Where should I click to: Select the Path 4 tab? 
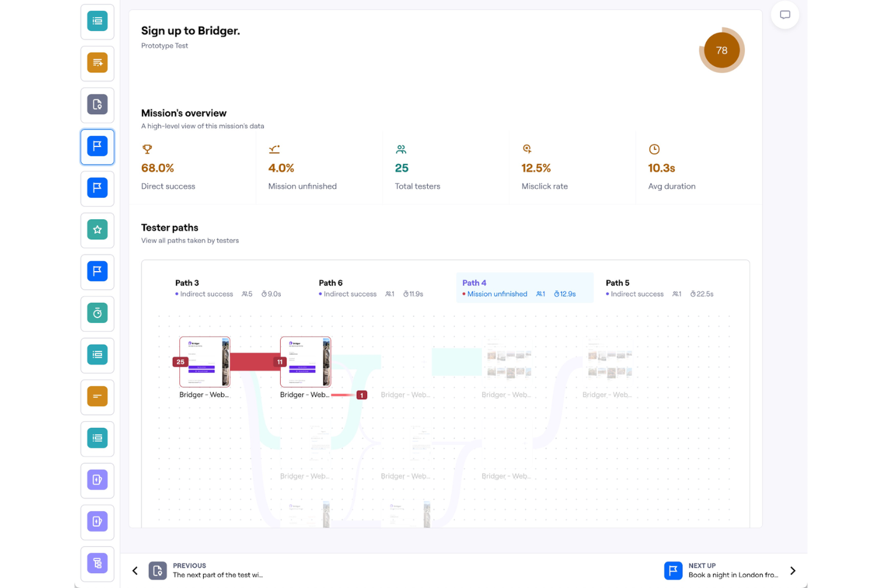pyautogui.click(x=525, y=288)
